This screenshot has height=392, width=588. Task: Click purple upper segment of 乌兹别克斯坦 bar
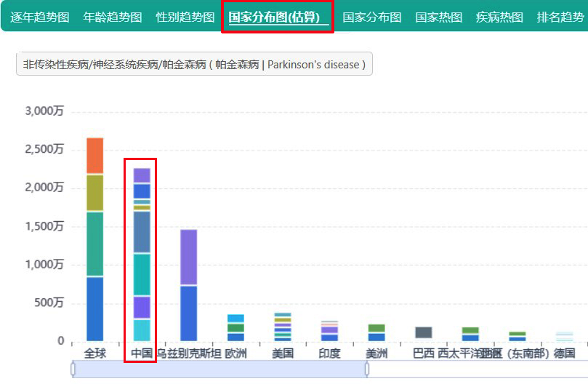(189, 257)
